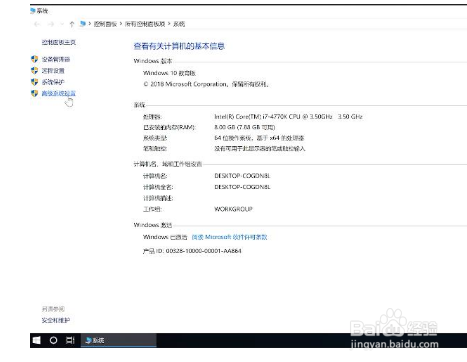The width and height of the screenshot is (467, 362).
Task: Open the Windows Start menu
Action: tap(36, 340)
